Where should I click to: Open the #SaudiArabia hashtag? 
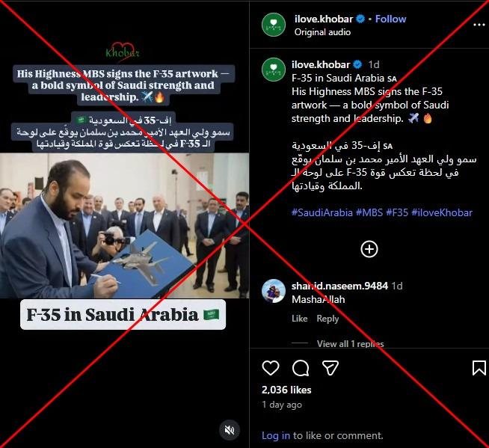click(x=322, y=212)
